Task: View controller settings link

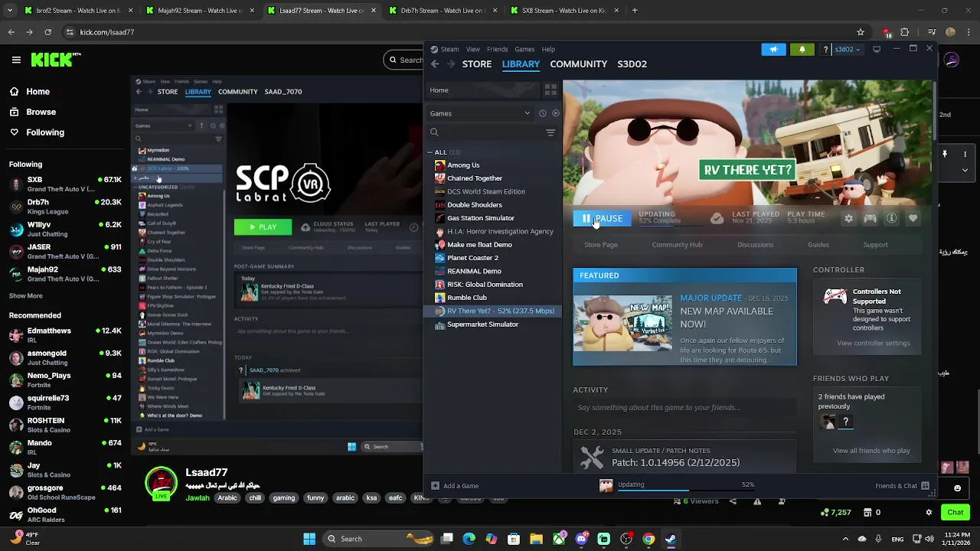Action: click(x=874, y=343)
